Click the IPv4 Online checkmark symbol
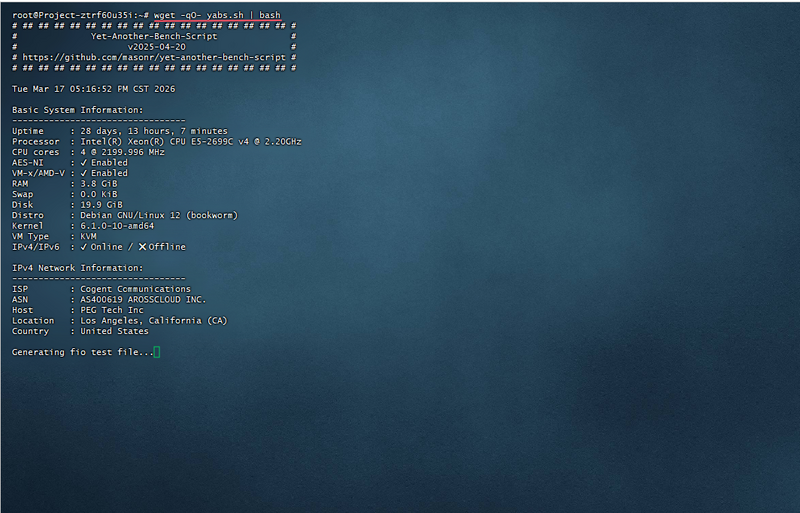 (x=84, y=247)
